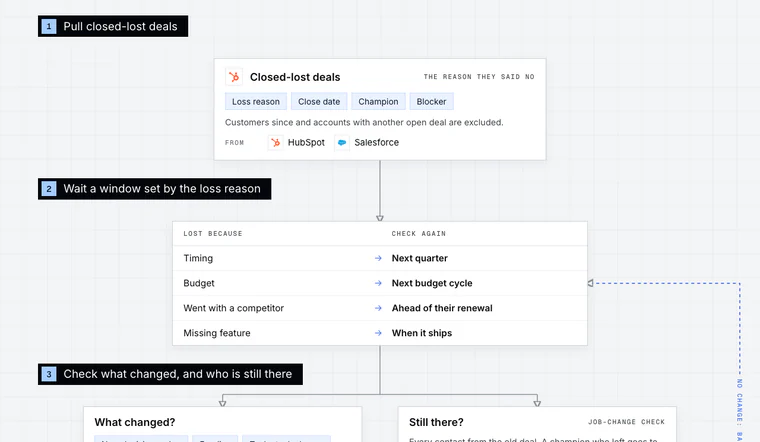This screenshot has height=442, width=760.
Task: Click the arrow icon in Missing feature row
Action: (x=378, y=333)
